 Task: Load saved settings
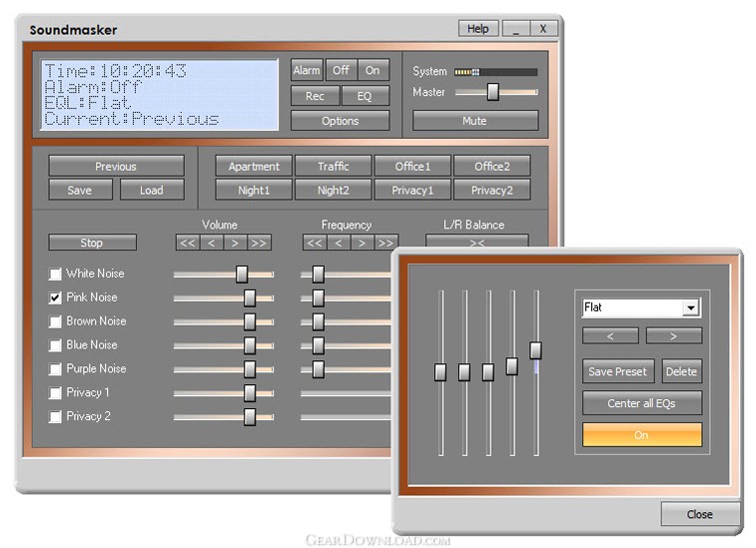click(x=152, y=190)
